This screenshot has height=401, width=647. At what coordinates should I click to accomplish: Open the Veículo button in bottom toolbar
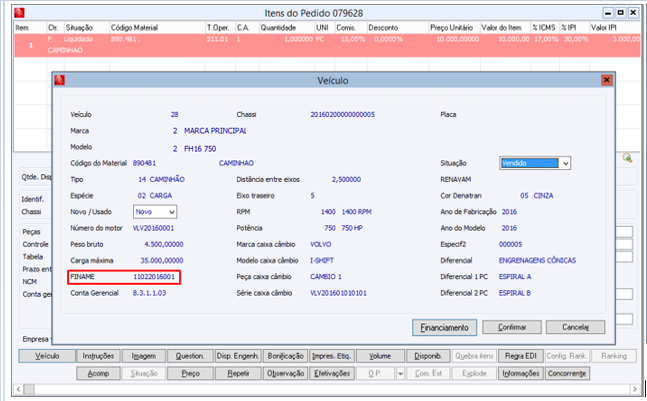pyautogui.click(x=47, y=356)
